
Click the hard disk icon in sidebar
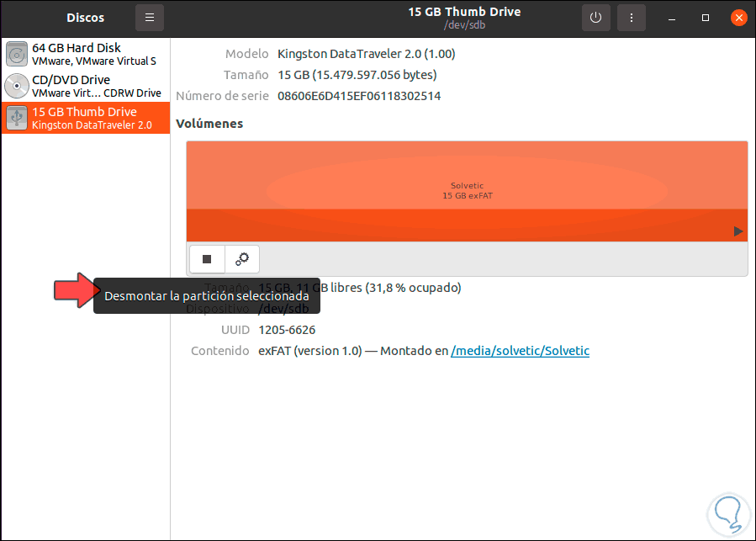click(17, 54)
